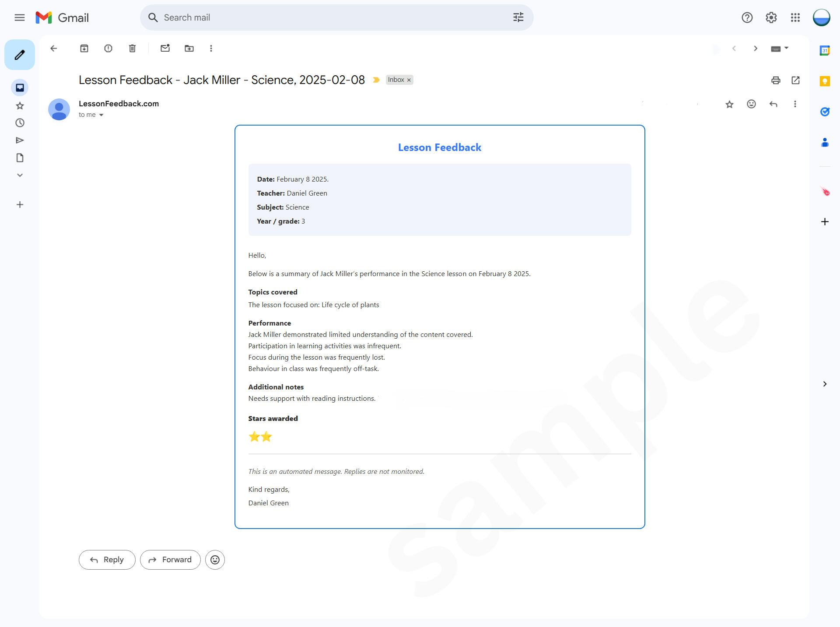Viewport: 840px width, 627px height.
Task: Open Google Tasks side panel
Action: coord(825,112)
